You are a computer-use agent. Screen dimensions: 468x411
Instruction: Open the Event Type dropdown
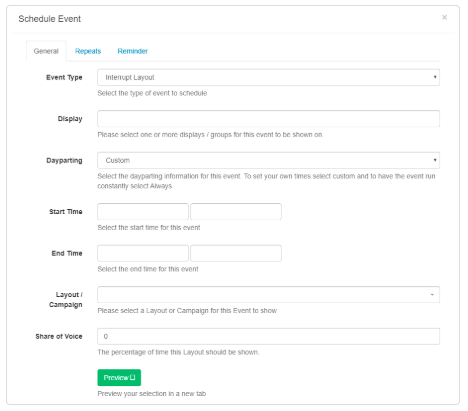click(x=268, y=77)
